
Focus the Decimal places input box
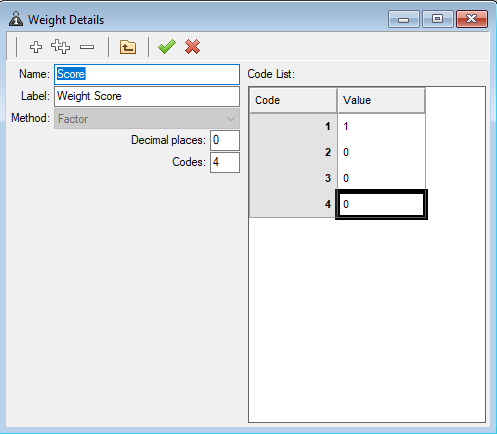225,140
